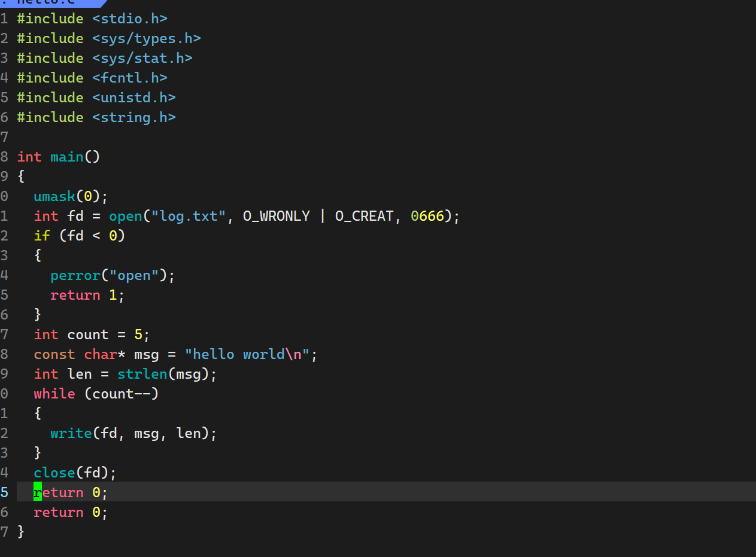
Task: Click the msg variable in const char* msg
Action: pyautogui.click(x=147, y=354)
